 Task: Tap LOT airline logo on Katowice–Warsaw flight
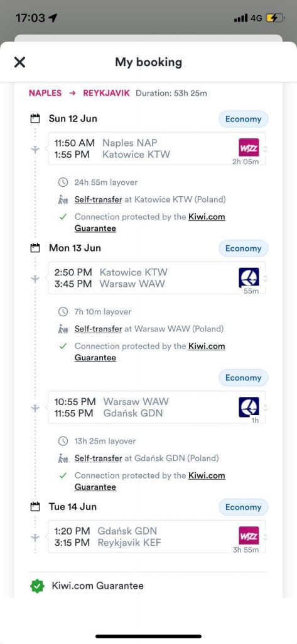click(x=249, y=277)
